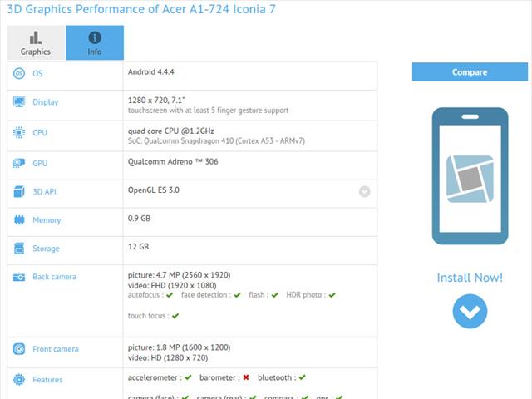
Task: Click the OS row icon
Action: pyautogui.click(x=19, y=73)
